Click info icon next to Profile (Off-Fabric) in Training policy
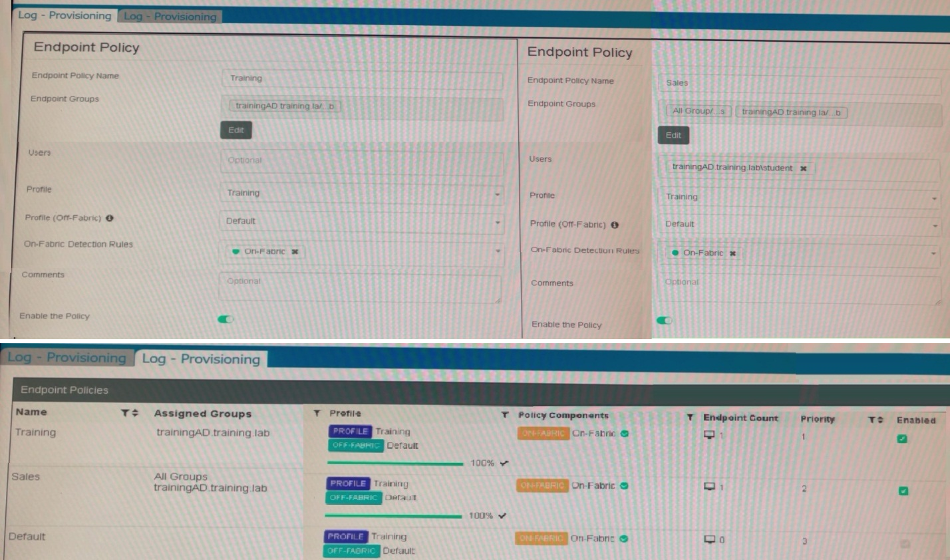 coord(110,218)
